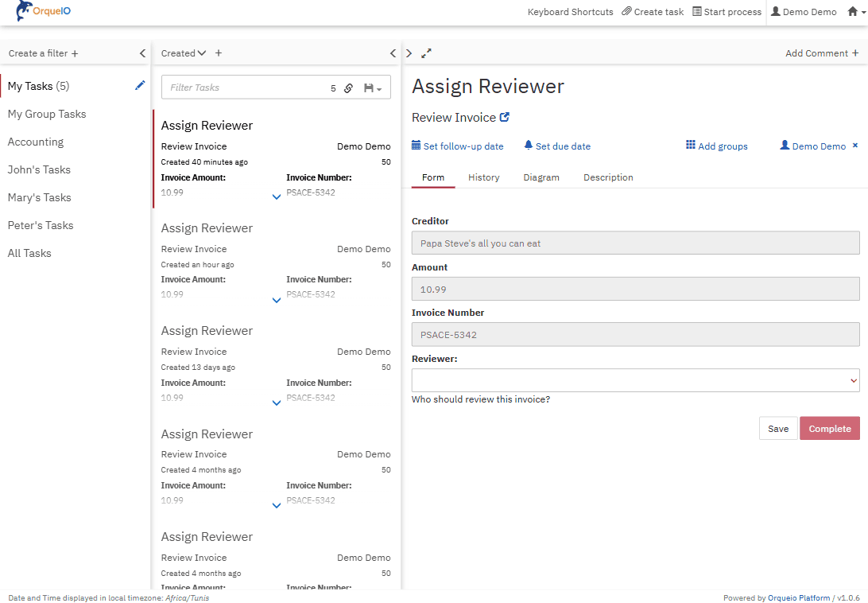This screenshot has height=603, width=868.
Task: Expand variables of task created an hour ago
Action: (277, 301)
